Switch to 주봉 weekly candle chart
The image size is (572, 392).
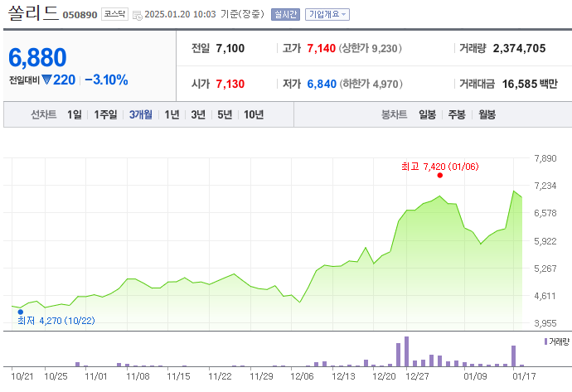click(x=457, y=114)
